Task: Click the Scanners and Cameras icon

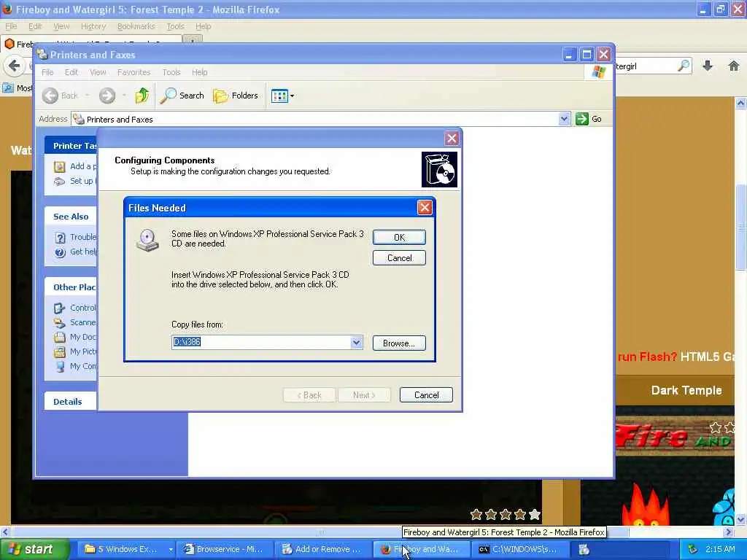Action: (x=60, y=323)
